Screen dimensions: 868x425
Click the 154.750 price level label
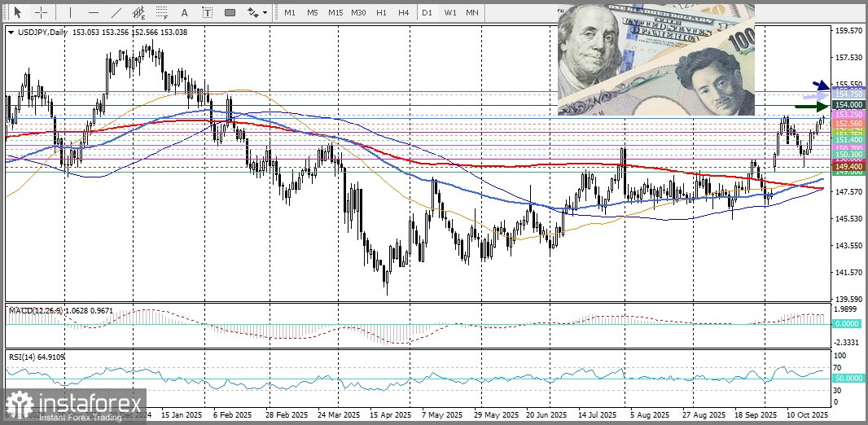[848, 94]
